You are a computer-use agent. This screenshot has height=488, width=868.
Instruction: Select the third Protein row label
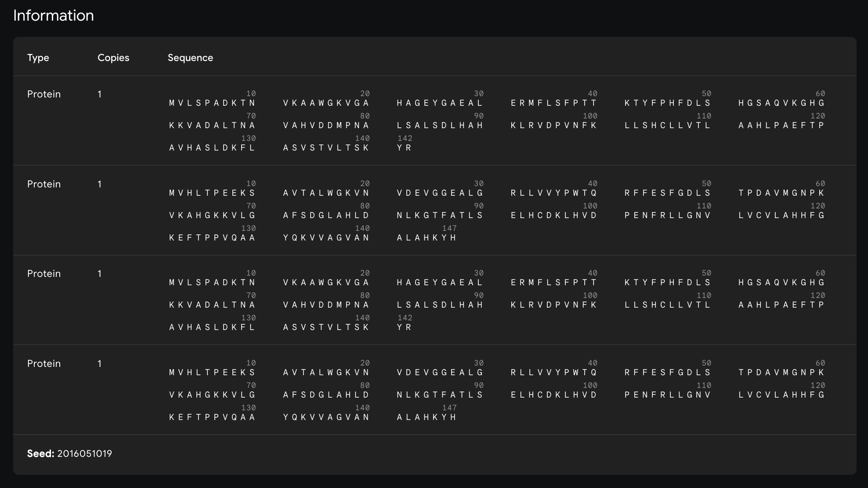coord(44,274)
